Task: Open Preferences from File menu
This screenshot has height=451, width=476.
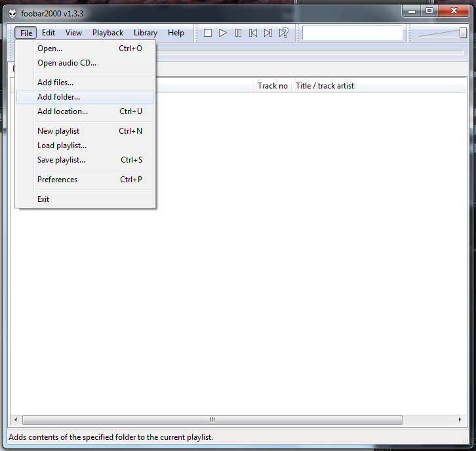Action: point(85,180)
